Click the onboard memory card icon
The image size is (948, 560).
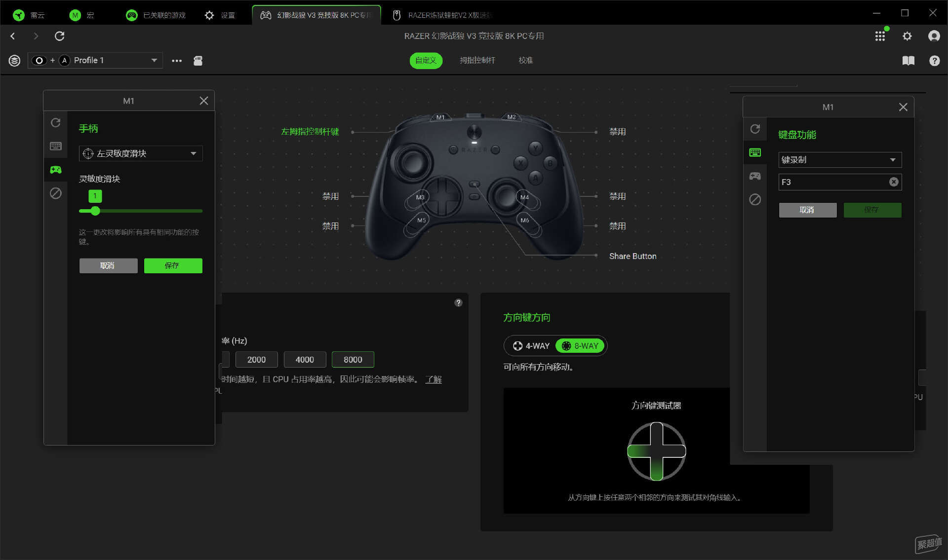click(x=198, y=61)
